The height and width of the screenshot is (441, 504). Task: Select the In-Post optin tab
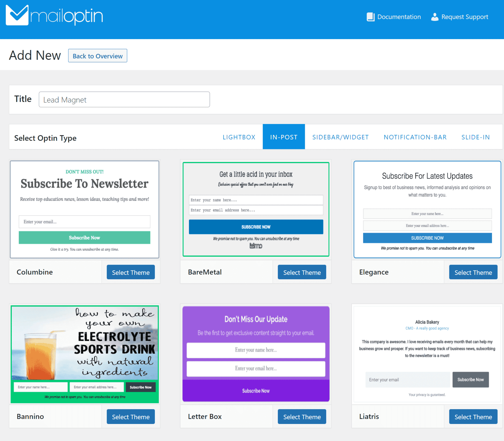click(x=284, y=137)
